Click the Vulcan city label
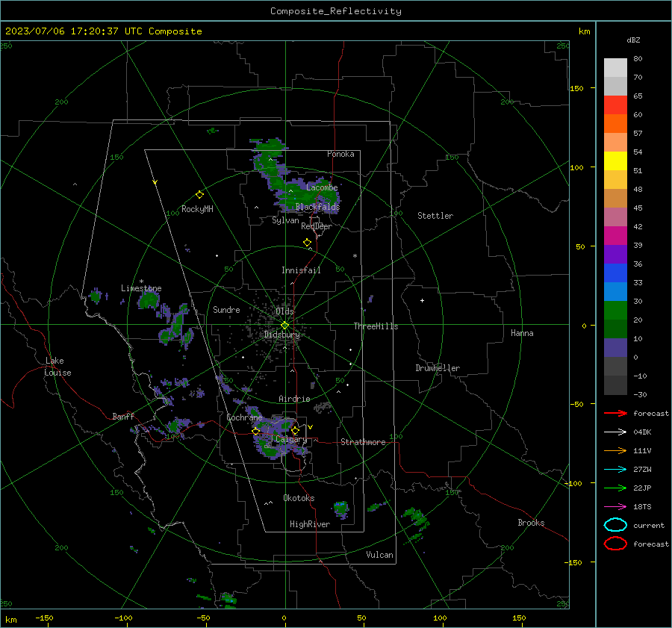 379,555
